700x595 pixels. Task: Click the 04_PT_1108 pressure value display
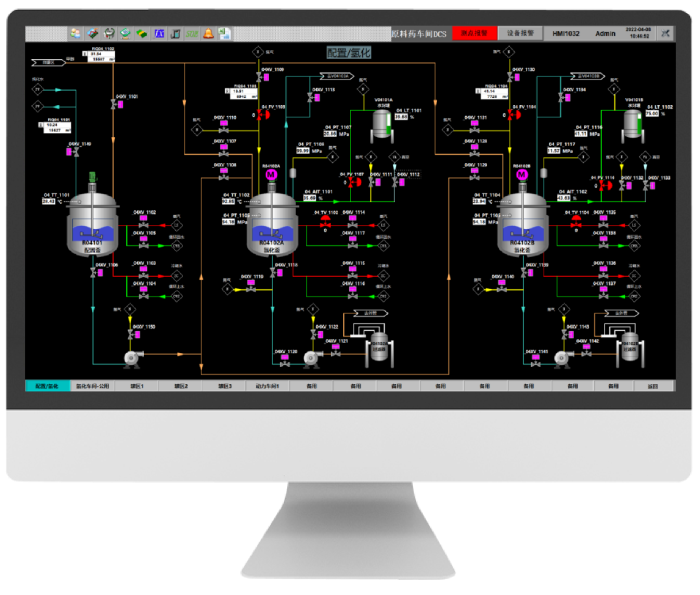[x=303, y=150]
